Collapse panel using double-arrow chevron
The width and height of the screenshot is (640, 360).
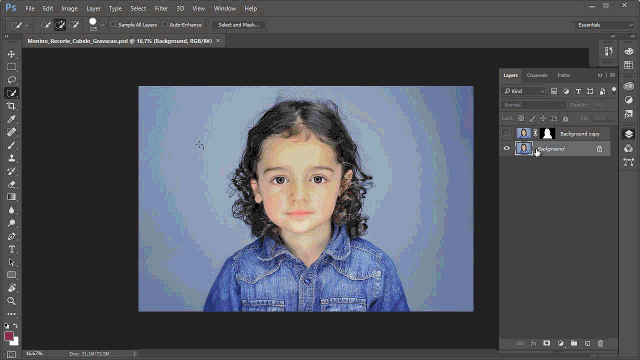point(600,75)
